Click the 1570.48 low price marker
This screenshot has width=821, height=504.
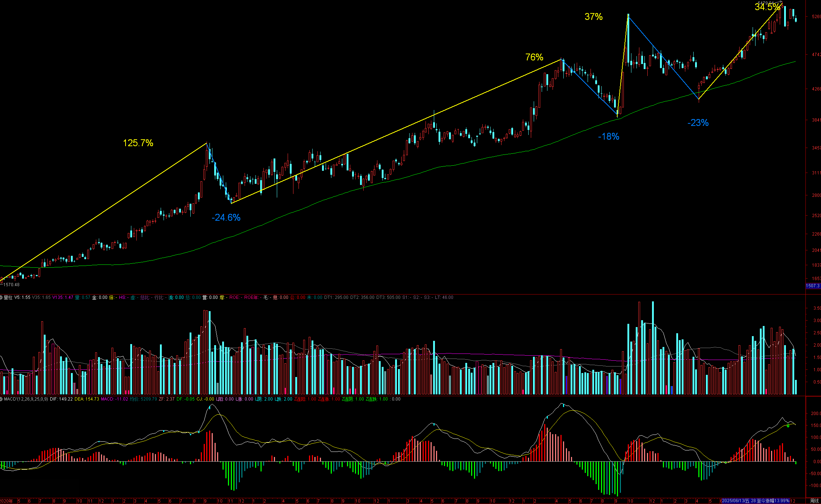point(11,285)
